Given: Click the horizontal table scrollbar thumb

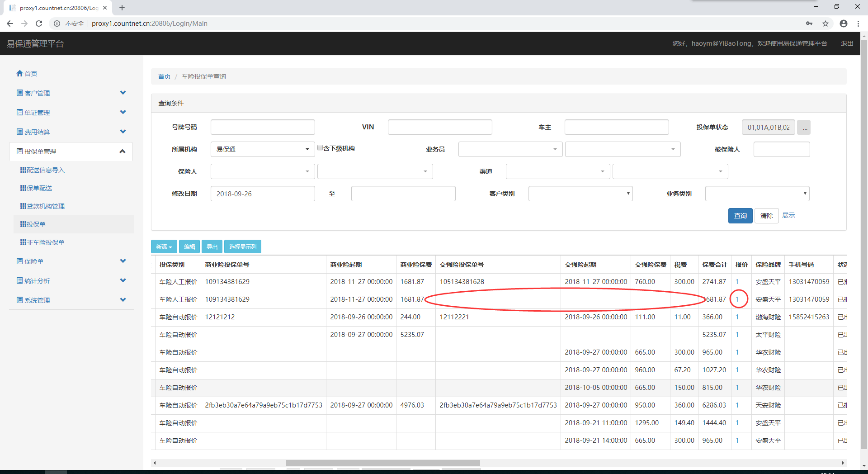Looking at the screenshot, I should (382, 463).
